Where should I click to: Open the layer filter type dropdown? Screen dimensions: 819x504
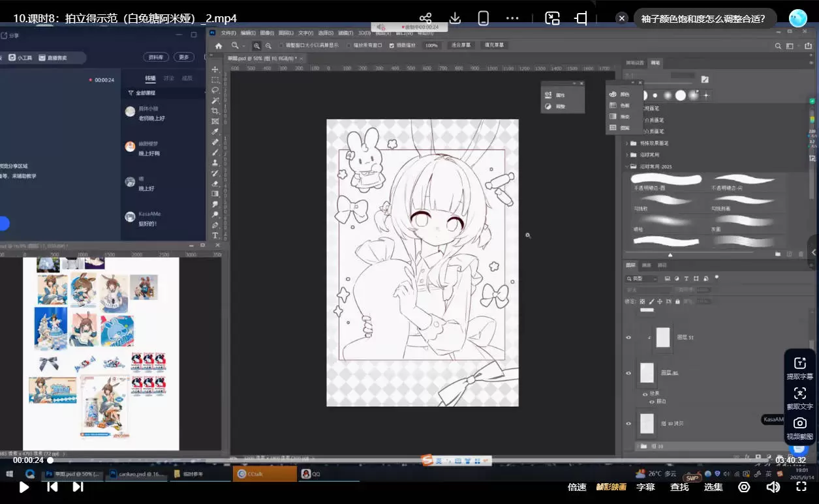641,278
